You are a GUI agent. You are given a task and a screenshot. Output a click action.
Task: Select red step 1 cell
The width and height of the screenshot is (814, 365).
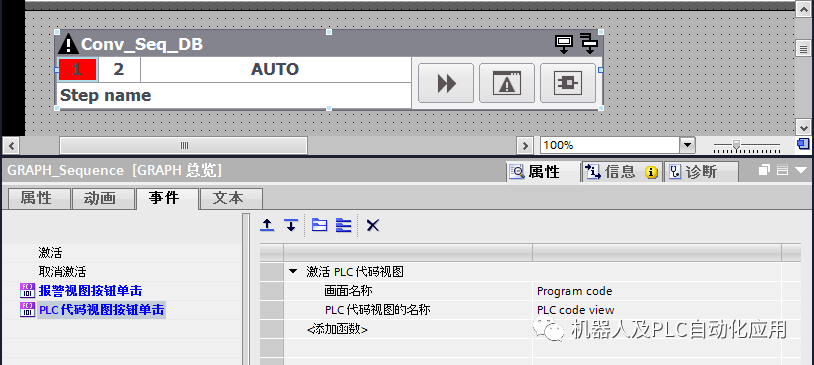click(77, 69)
